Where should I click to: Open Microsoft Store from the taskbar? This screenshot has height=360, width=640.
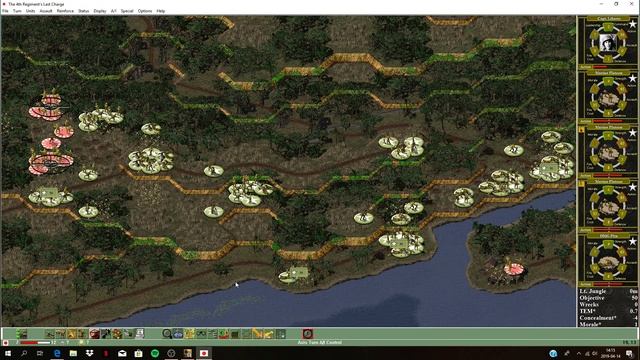pos(138,353)
